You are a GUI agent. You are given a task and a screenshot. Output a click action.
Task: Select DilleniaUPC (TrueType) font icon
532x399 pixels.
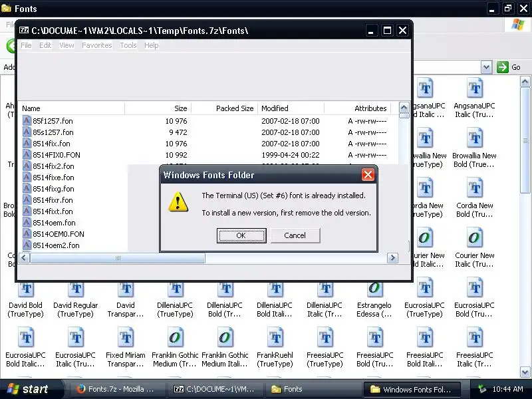(176, 289)
